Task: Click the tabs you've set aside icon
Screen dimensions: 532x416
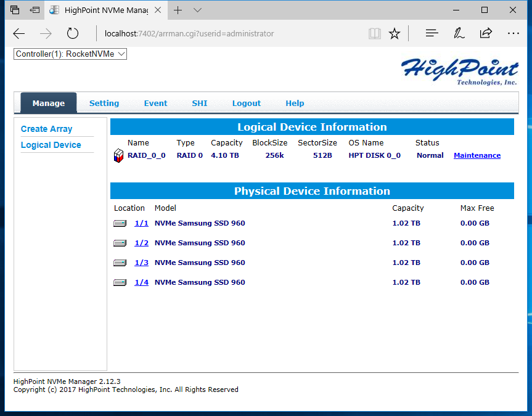Action: point(15,10)
